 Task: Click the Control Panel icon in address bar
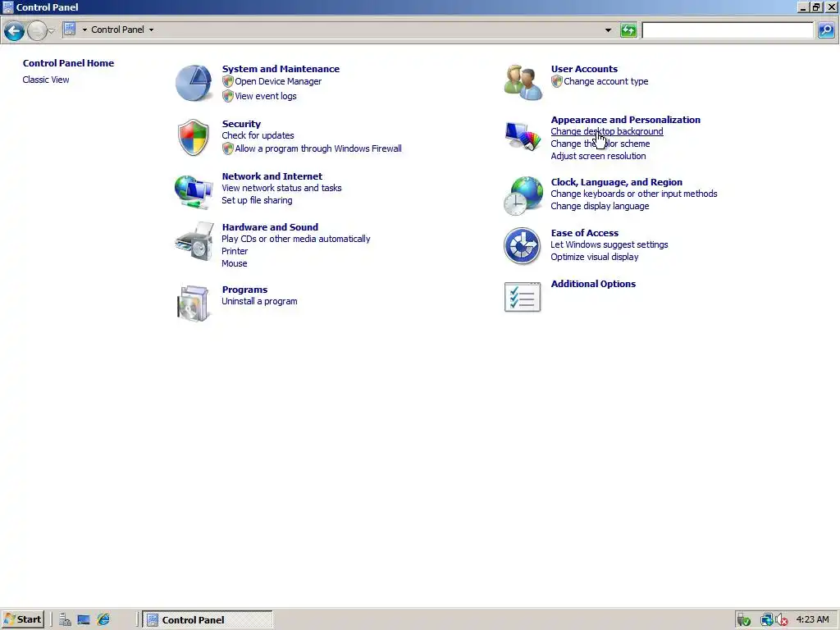coord(70,29)
